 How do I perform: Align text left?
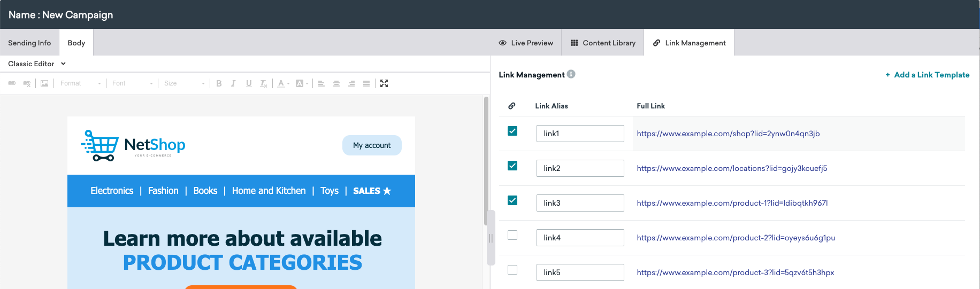coord(321,83)
